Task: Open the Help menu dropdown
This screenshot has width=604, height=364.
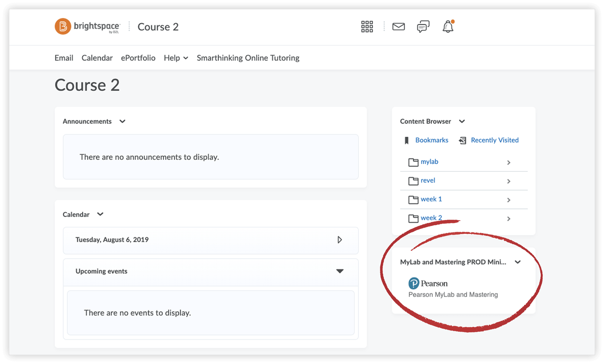Action: tap(176, 58)
